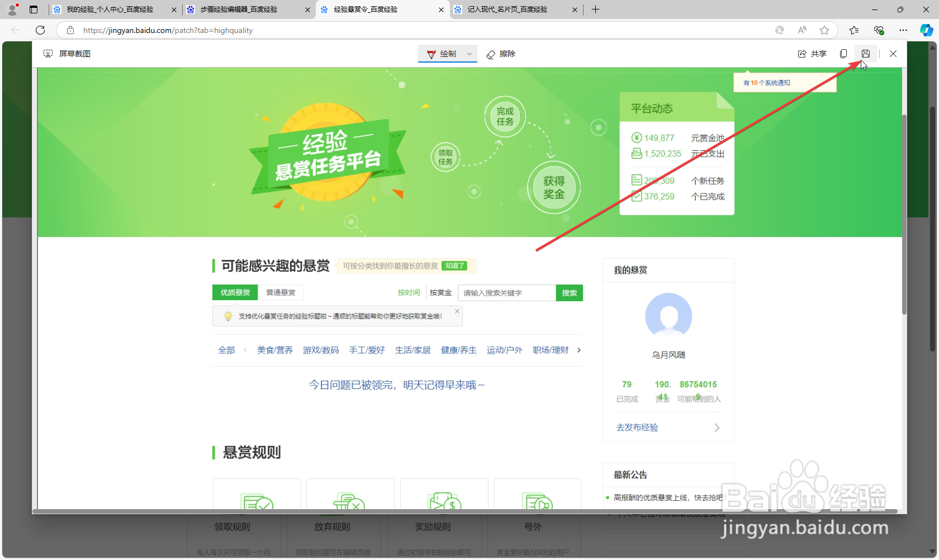Show next categories with right chevron
939x560 pixels.
point(579,350)
